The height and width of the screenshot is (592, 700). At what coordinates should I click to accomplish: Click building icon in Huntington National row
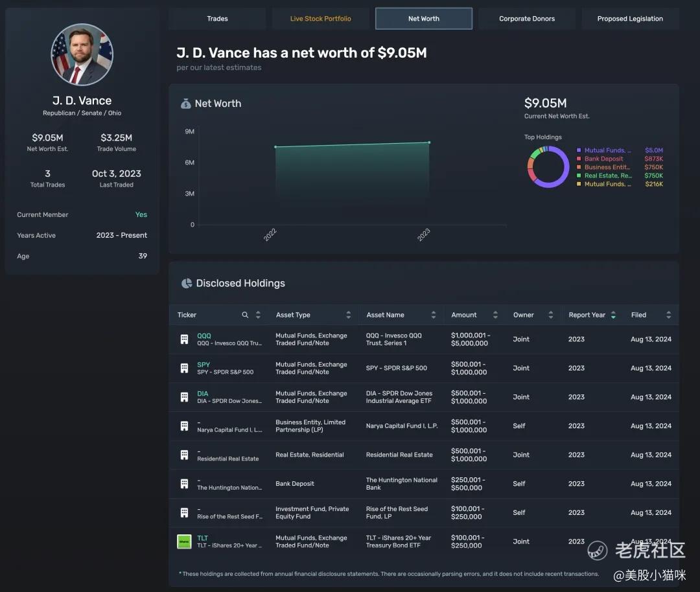click(184, 484)
